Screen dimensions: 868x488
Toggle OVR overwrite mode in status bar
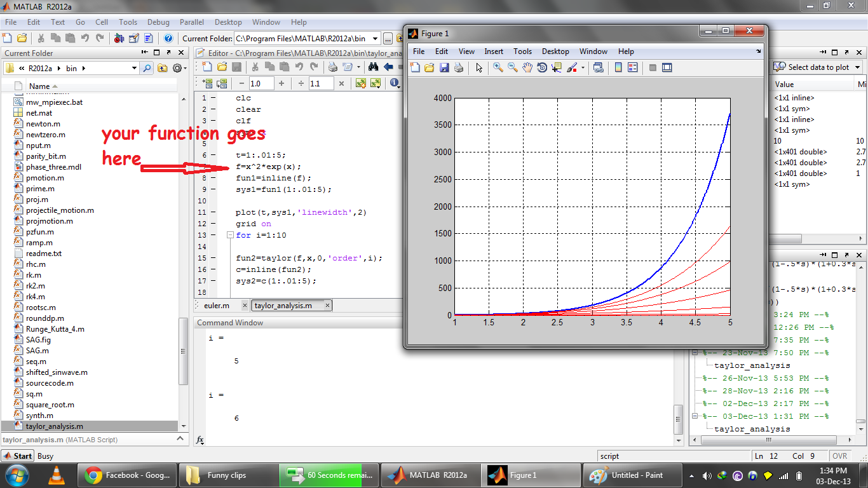point(839,456)
